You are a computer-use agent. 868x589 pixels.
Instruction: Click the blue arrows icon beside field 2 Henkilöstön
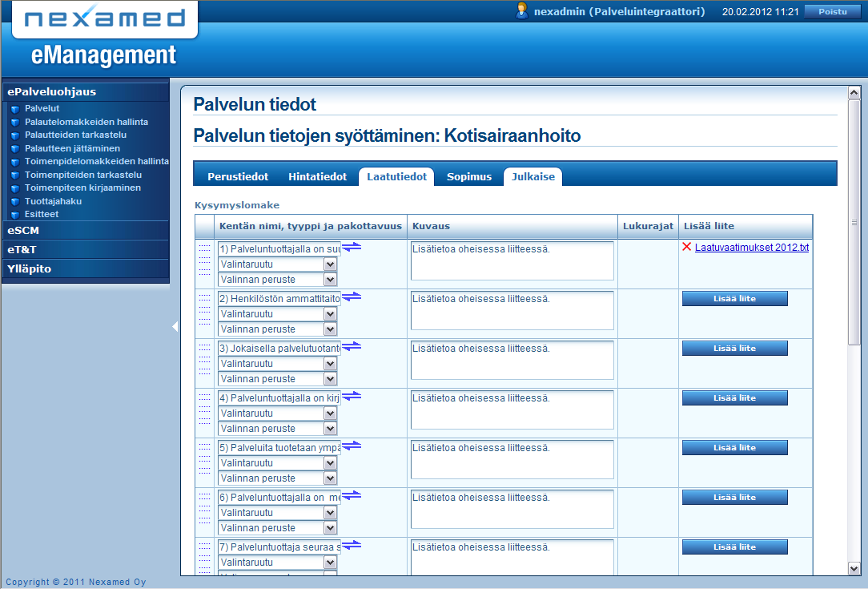pos(352,297)
